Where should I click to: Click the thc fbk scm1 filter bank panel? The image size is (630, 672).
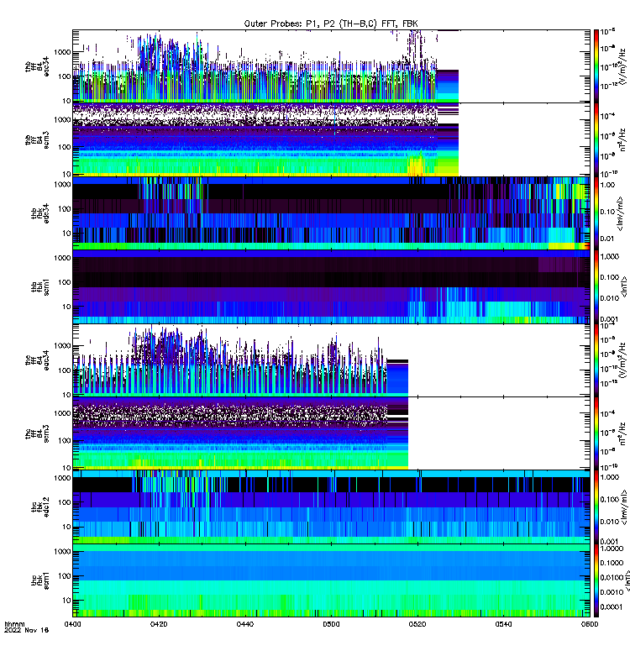tap(331, 580)
